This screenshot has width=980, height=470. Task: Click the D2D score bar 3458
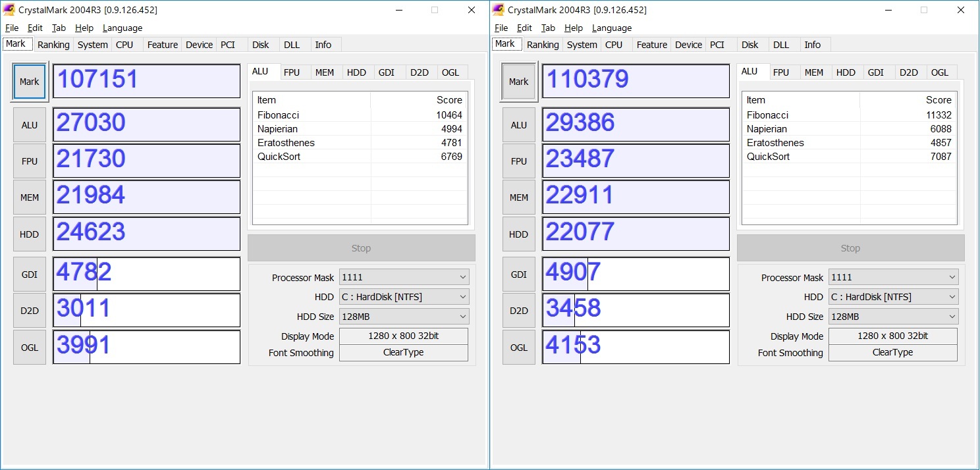pos(636,310)
